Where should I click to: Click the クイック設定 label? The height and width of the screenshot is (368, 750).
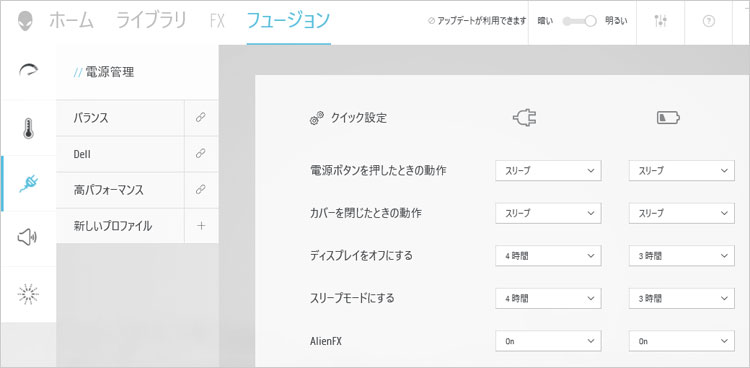pyautogui.click(x=359, y=118)
